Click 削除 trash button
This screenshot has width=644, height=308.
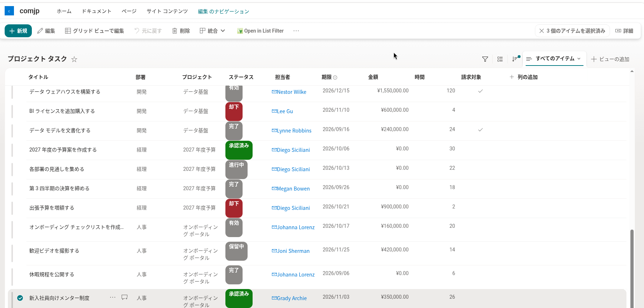[x=181, y=31]
